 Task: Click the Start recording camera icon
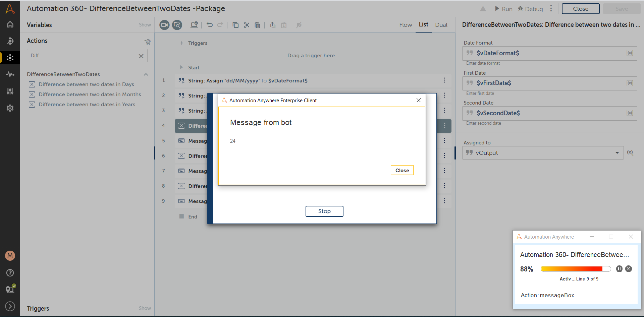pyautogui.click(x=164, y=25)
